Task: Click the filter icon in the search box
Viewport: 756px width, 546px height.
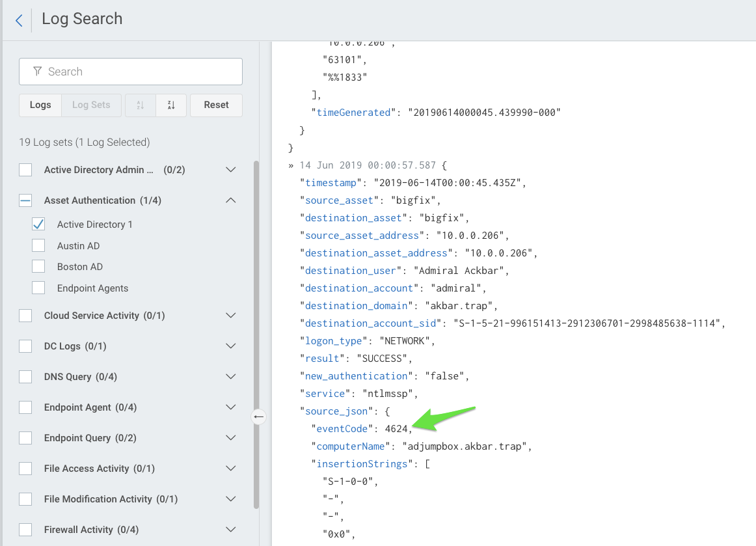Action: pyautogui.click(x=38, y=72)
